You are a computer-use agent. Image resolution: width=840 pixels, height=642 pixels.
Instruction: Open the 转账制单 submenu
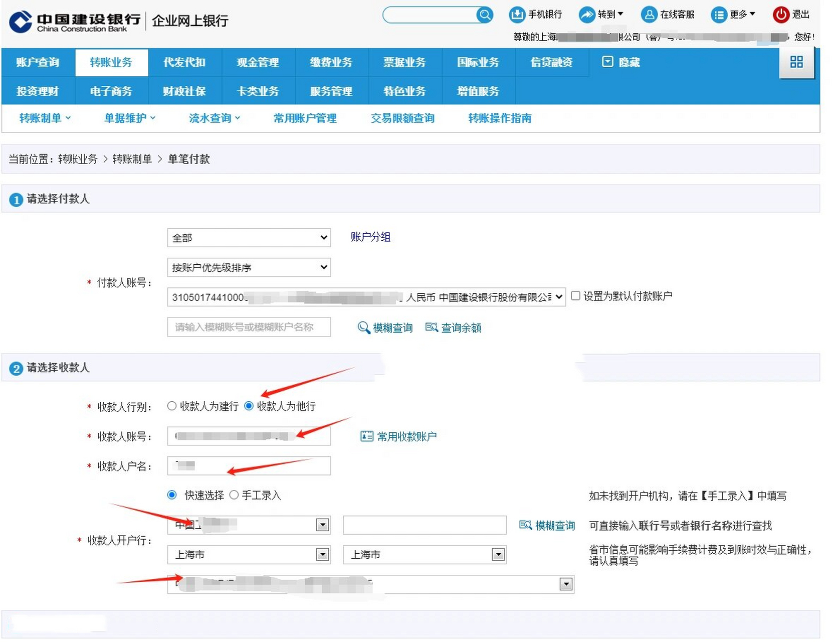click(x=44, y=118)
